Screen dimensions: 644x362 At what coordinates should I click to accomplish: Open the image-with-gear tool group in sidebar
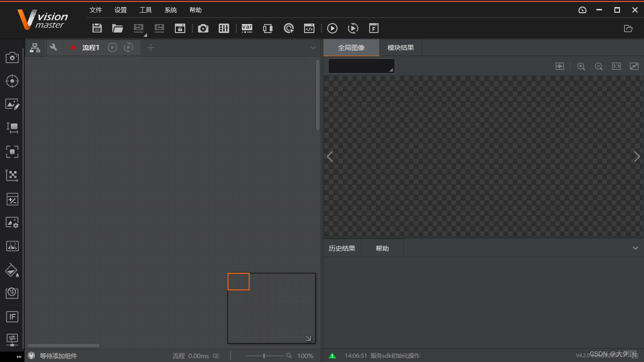pos(12,222)
